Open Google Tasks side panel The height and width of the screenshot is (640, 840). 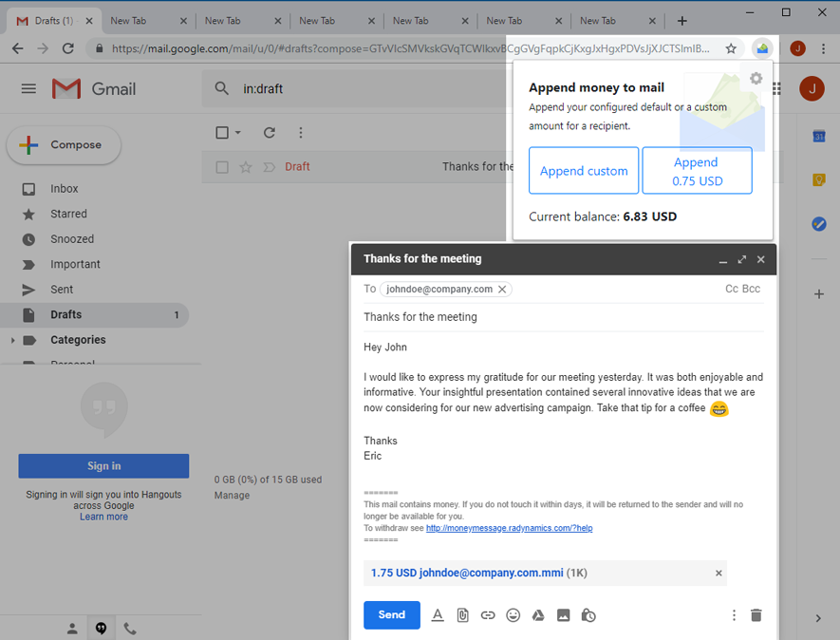pos(818,223)
